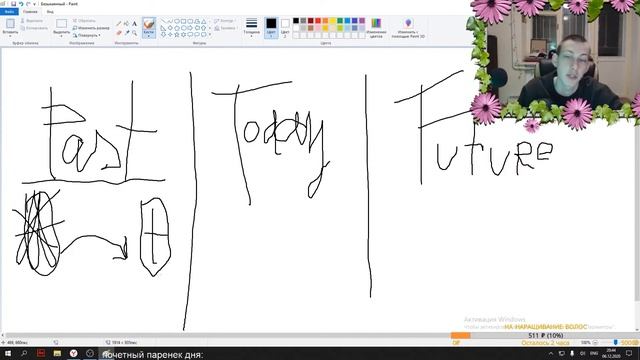640x360 pixels.
Task: Select the Magnifier zoom tool
Action: pos(135,33)
